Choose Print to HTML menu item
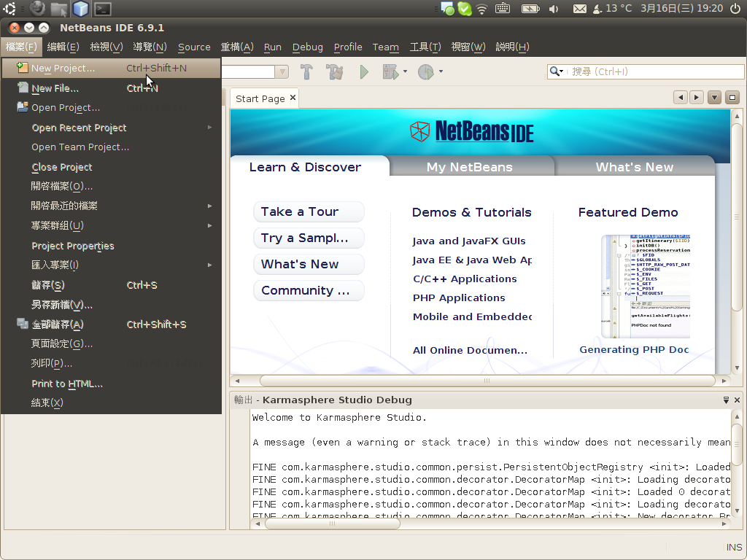Viewport: 747px width, 560px height. coord(112,384)
